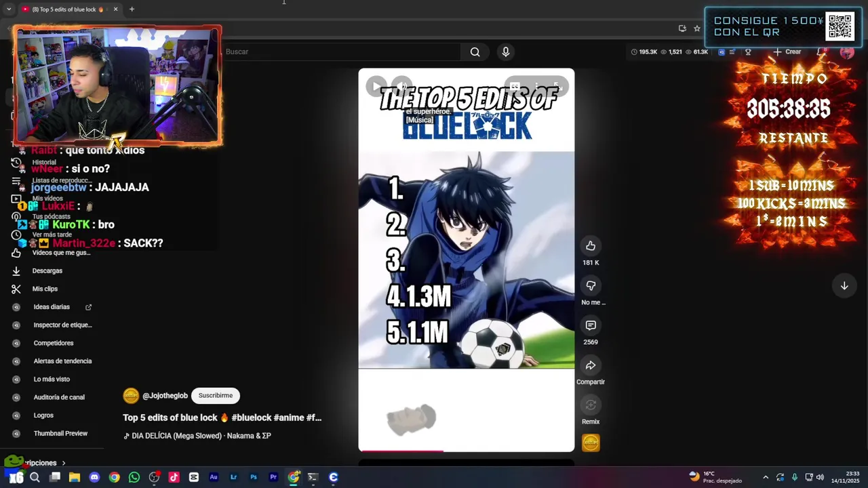This screenshot has width=868, height=488.
Task: Like the Short with thumbs up
Action: [x=591, y=246]
